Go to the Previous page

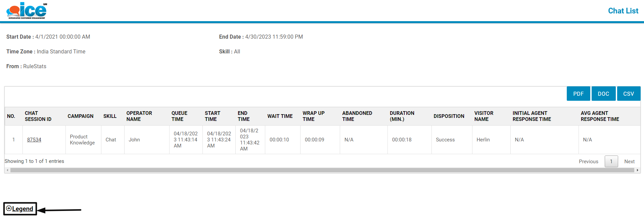pyautogui.click(x=588, y=162)
